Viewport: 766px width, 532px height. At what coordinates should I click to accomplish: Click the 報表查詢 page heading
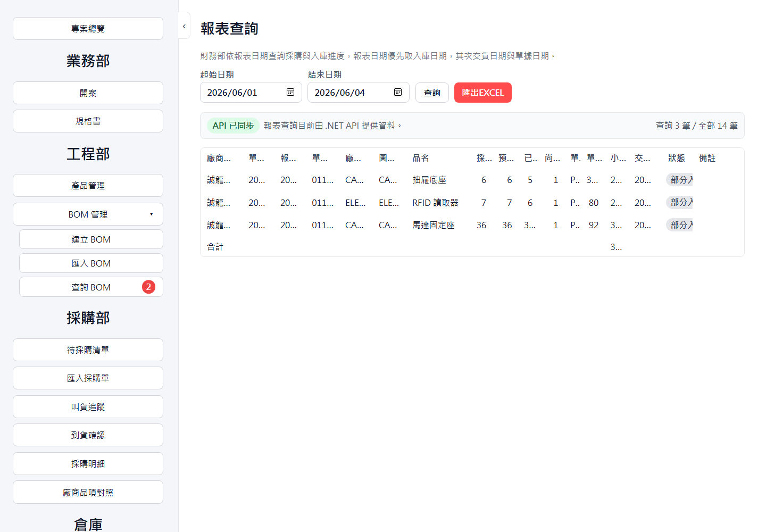coord(229,29)
